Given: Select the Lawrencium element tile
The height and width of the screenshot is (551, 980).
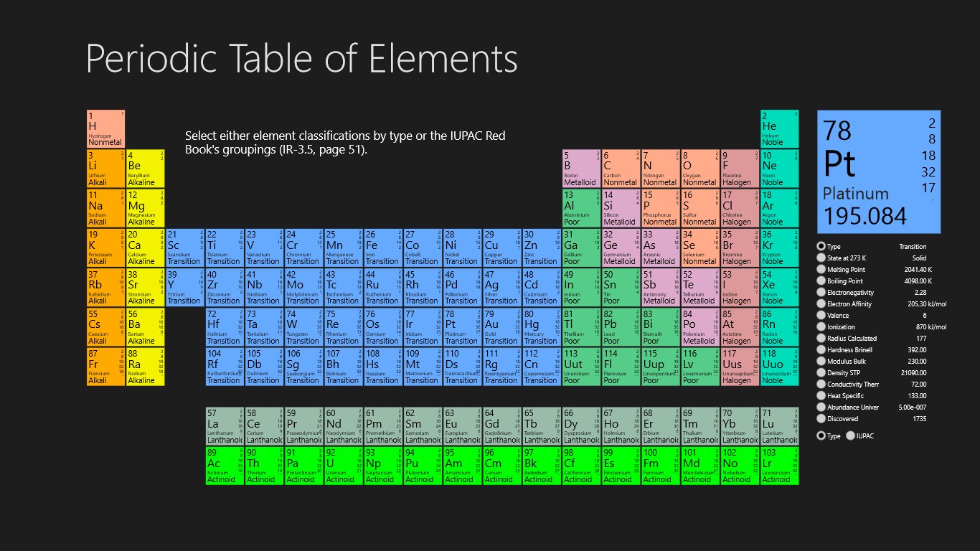Looking at the screenshot, I should tap(779, 466).
